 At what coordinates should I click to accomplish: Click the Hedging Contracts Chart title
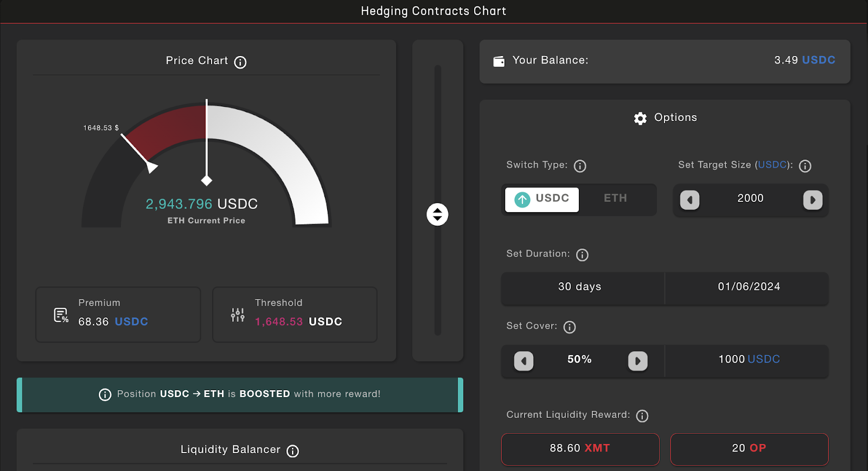[x=433, y=11]
